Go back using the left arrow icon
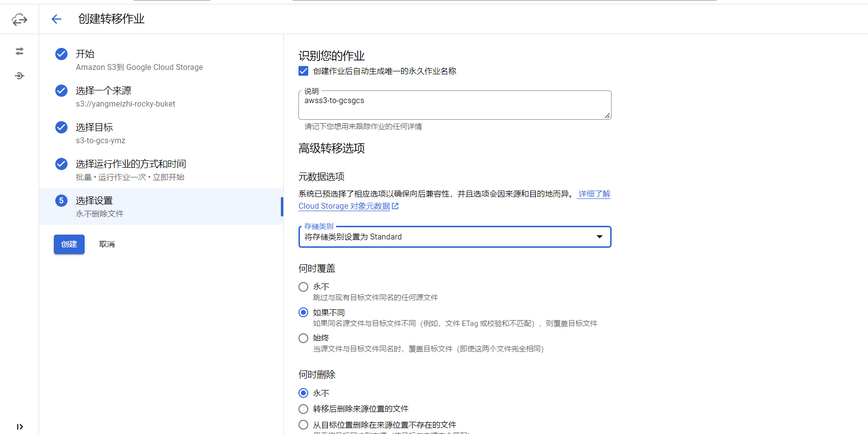 point(57,19)
